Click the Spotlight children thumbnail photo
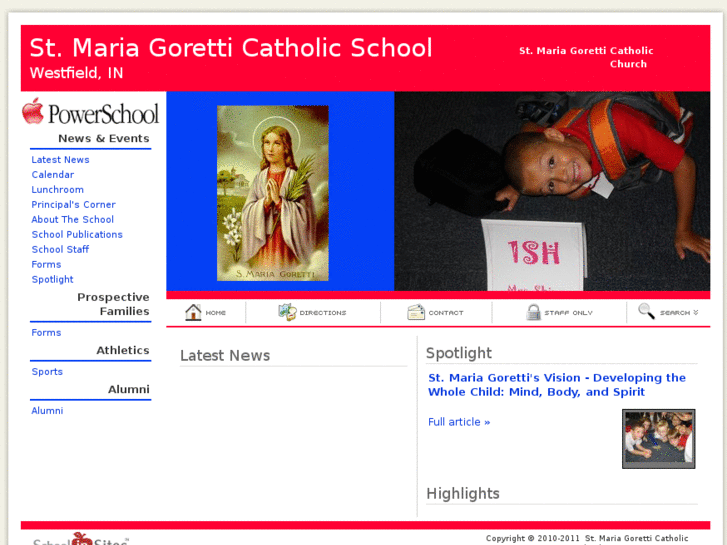 (x=658, y=438)
